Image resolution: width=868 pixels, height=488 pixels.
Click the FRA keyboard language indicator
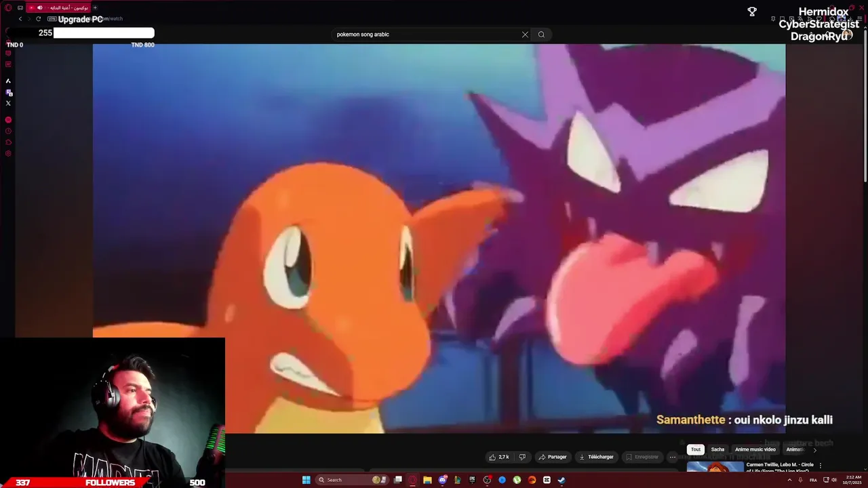[813, 480]
